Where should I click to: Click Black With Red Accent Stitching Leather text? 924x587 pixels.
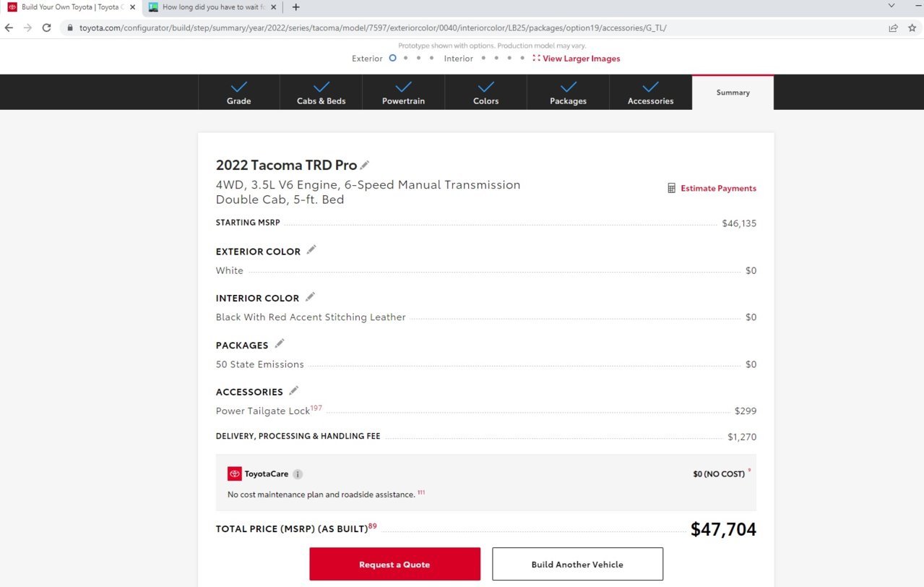(311, 317)
